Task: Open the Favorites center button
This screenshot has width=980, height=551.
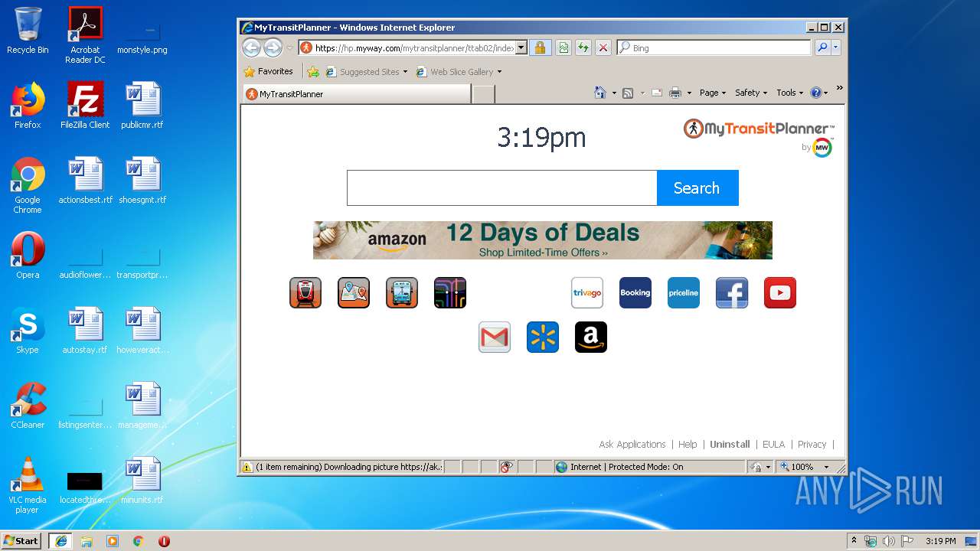Action: coord(269,72)
